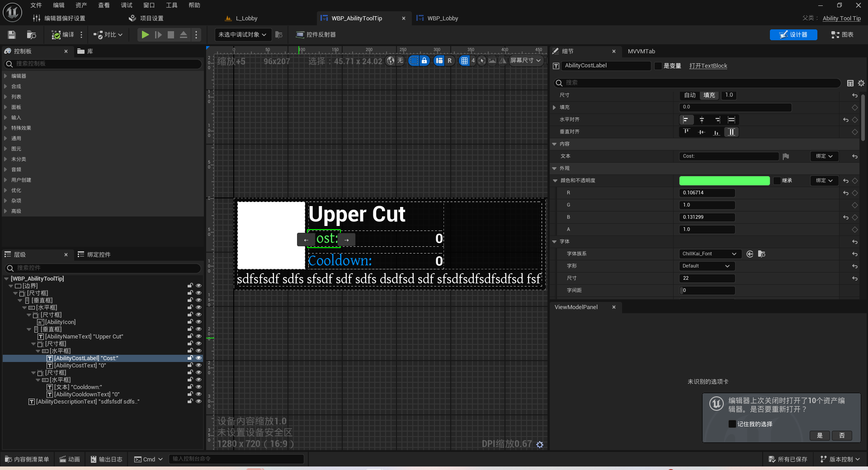
Task: Toggle visibility of AbilityNameText row
Action: tap(198, 337)
